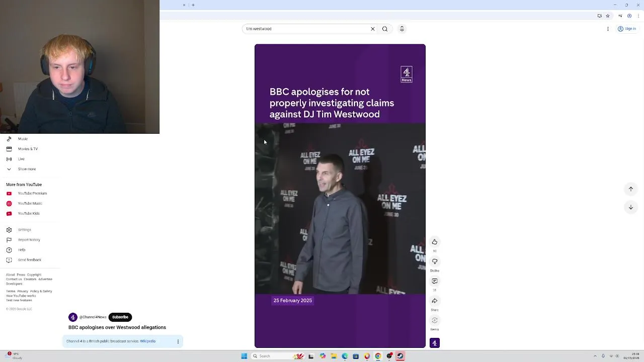The image size is (644, 362).
Task: Click Channel4News avatar beside Subscribe
Action: (73, 317)
